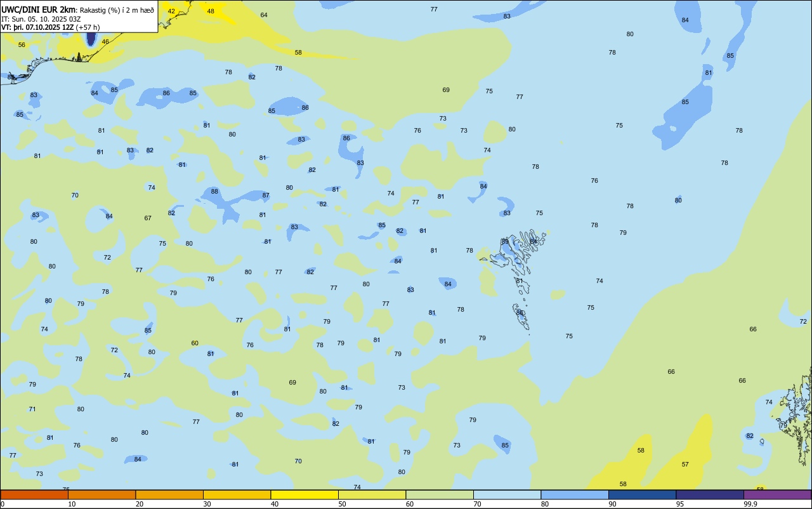Click the dark blue patch beside value 46
The height and width of the screenshot is (509, 812).
91,38
